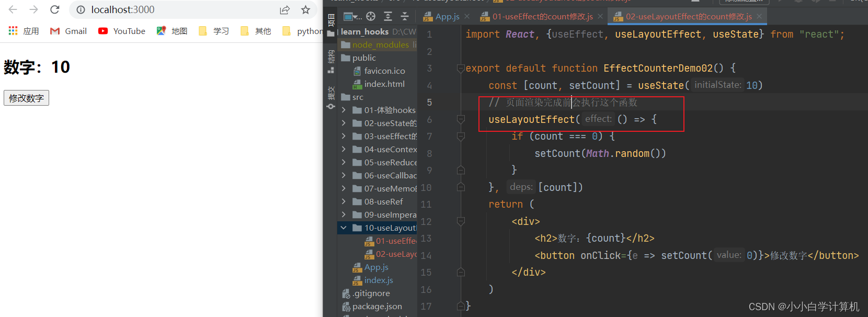Image resolution: width=868 pixels, height=317 pixels.
Task: Click the initialState value 10 in code
Action: (x=752, y=85)
